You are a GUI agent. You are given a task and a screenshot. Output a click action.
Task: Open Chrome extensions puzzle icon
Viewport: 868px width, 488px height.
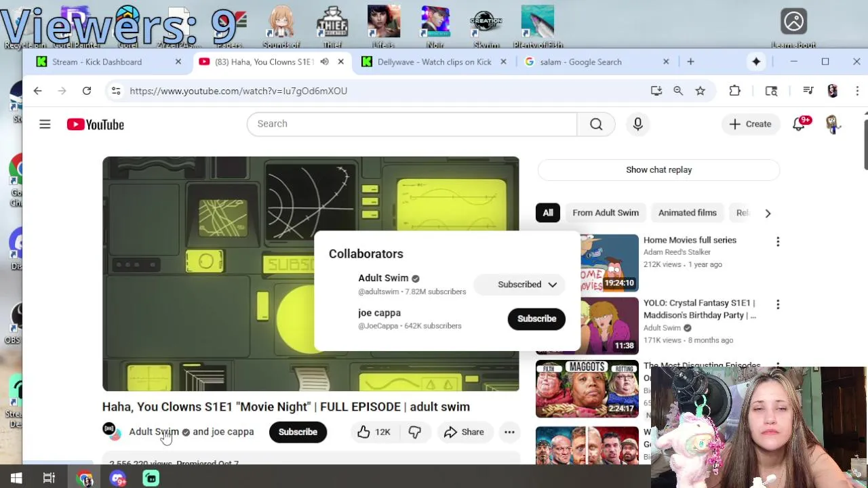tap(735, 91)
